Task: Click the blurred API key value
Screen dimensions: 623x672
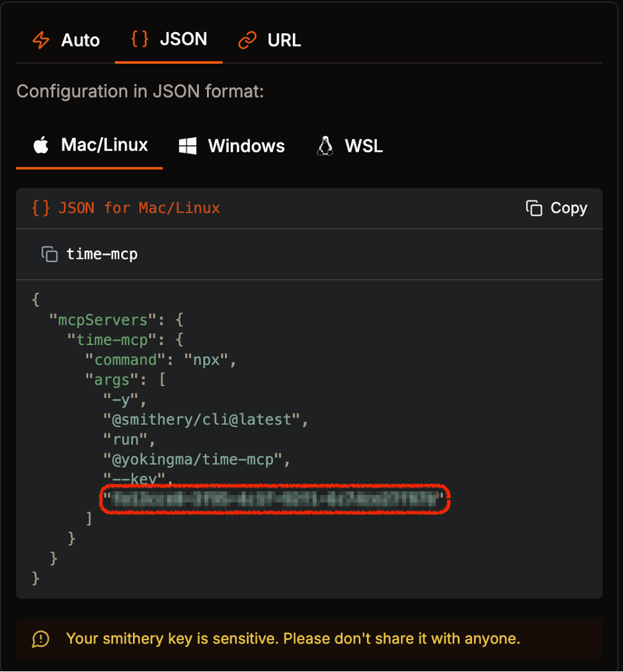Action: 274,499
